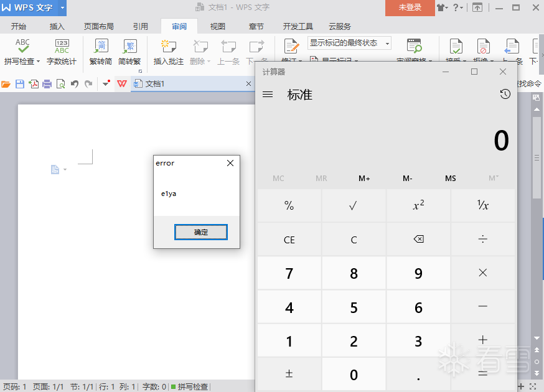Click the WPS vertical scrollbar down arrow
Image resolution: width=544 pixels, height=392 pixels.
537,338
